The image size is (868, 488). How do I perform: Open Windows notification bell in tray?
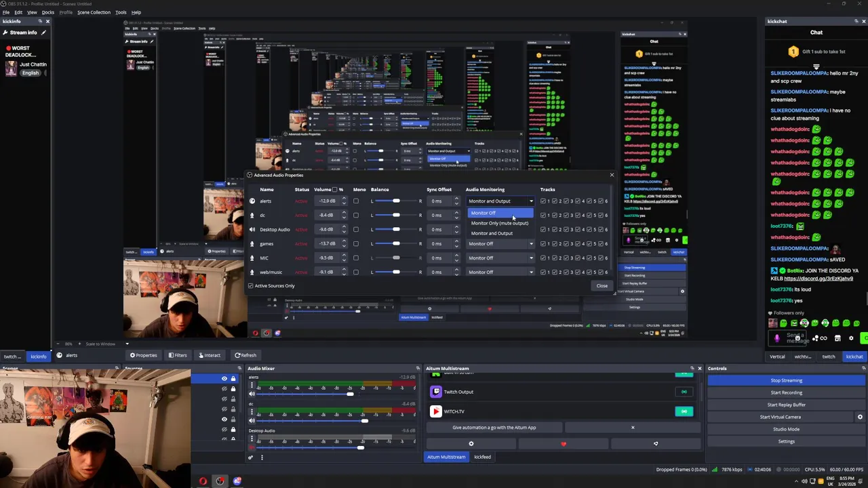(x=862, y=482)
